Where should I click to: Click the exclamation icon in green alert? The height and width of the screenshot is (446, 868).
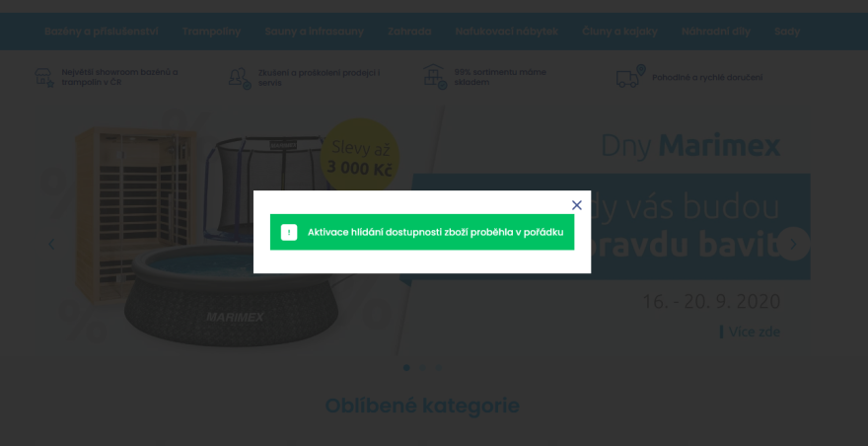(x=289, y=232)
